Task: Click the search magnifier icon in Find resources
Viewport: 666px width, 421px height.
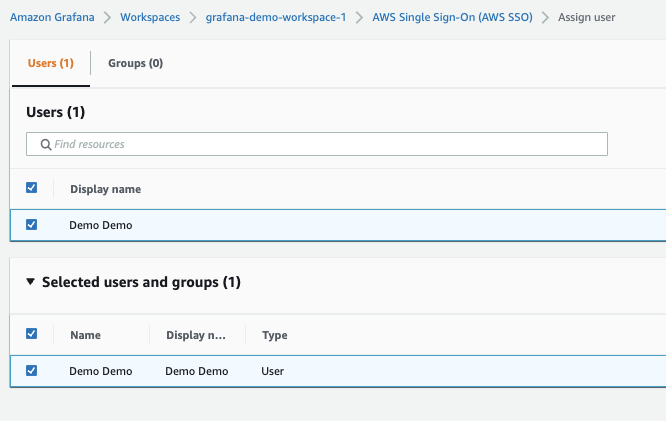Action: pyautogui.click(x=45, y=144)
